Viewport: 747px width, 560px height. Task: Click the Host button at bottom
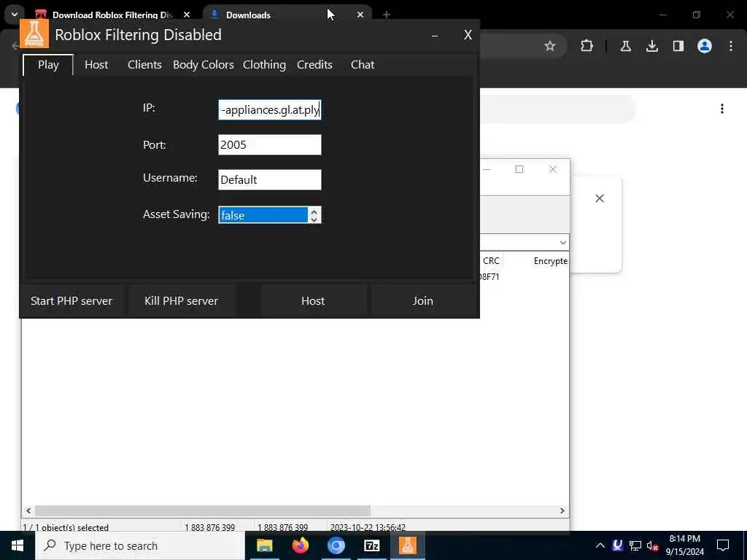(313, 301)
